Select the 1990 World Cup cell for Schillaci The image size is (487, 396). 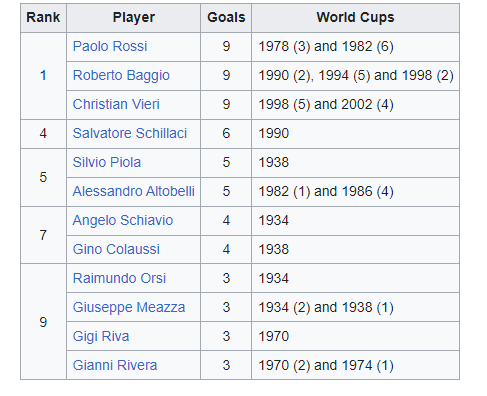point(355,134)
